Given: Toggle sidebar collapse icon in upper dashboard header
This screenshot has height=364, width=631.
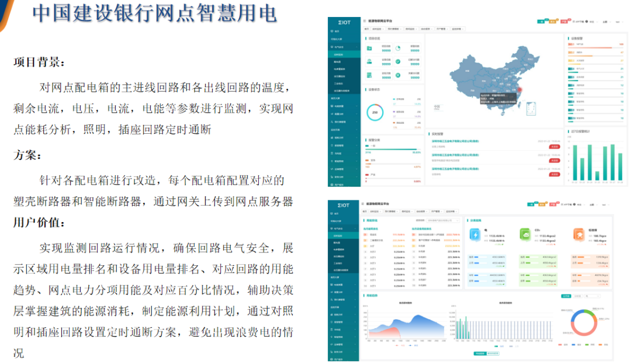Looking at the screenshot, I should pos(365,21).
